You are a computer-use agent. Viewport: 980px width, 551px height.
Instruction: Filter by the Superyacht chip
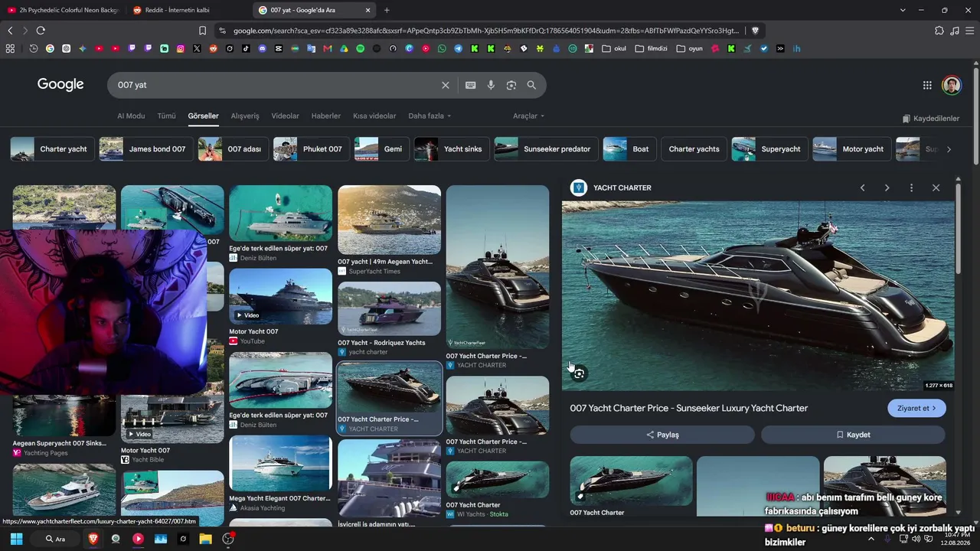769,149
